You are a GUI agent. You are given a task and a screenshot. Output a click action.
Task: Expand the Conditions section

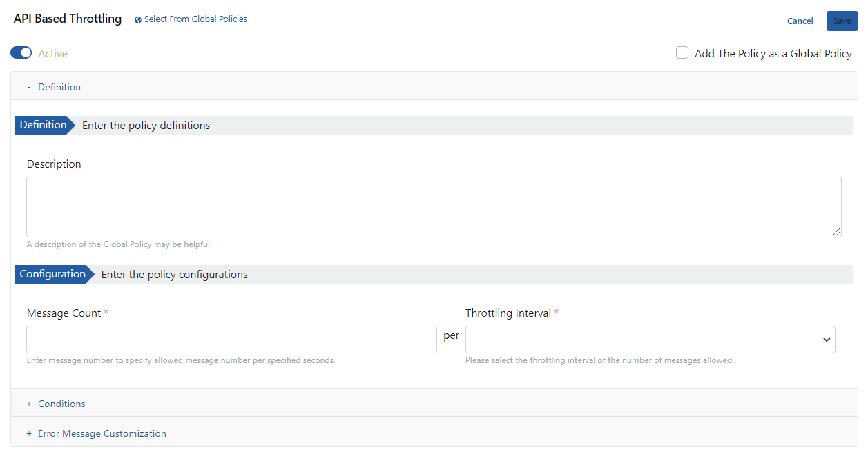coord(434,404)
